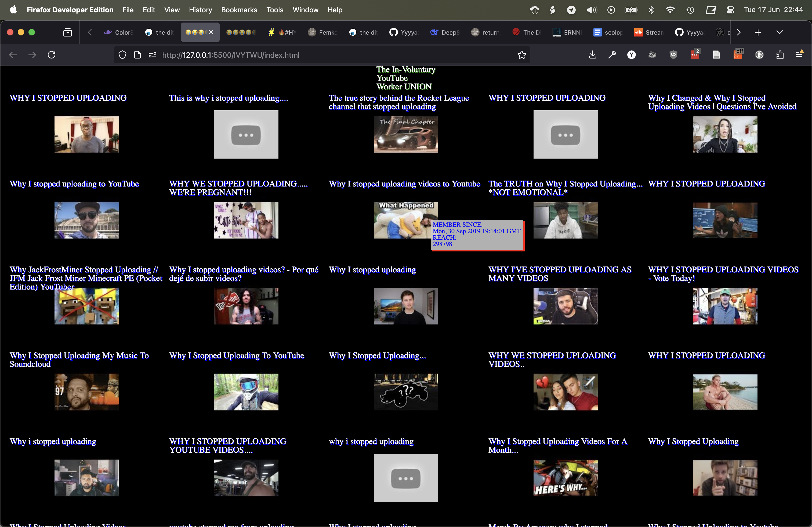Switch to the DeepS tab
The width and height of the screenshot is (812, 527).
click(x=445, y=32)
